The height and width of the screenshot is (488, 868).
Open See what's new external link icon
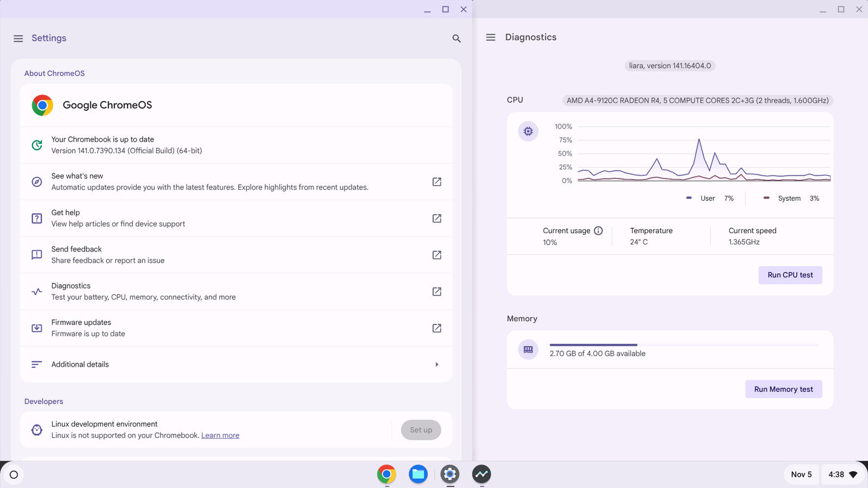[436, 182]
